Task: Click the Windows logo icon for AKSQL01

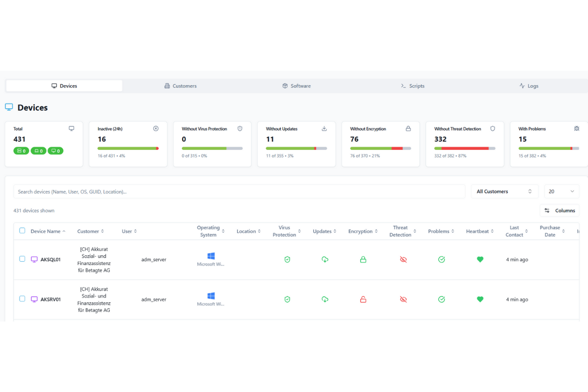Action: 211,256
